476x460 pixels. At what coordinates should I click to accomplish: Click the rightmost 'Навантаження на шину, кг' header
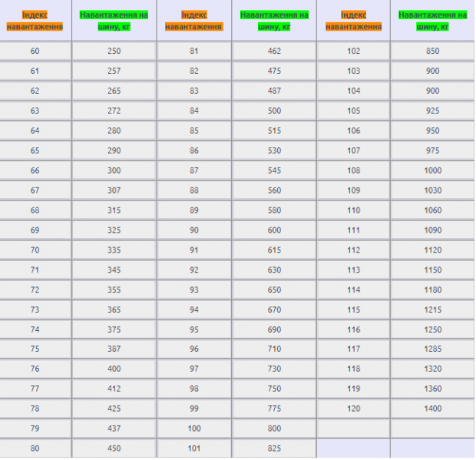[x=432, y=21]
